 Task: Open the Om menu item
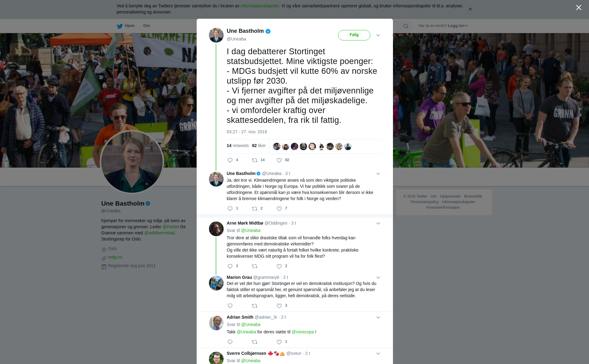(146, 26)
